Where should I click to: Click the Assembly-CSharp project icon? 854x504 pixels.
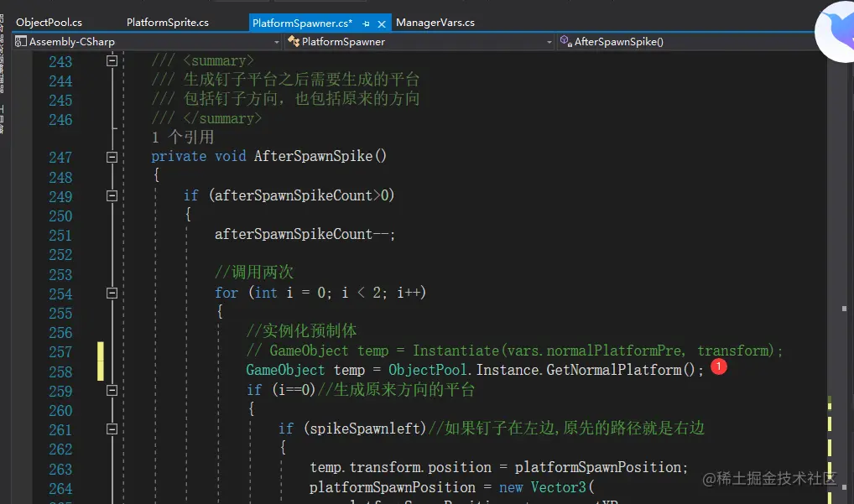(x=21, y=41)
